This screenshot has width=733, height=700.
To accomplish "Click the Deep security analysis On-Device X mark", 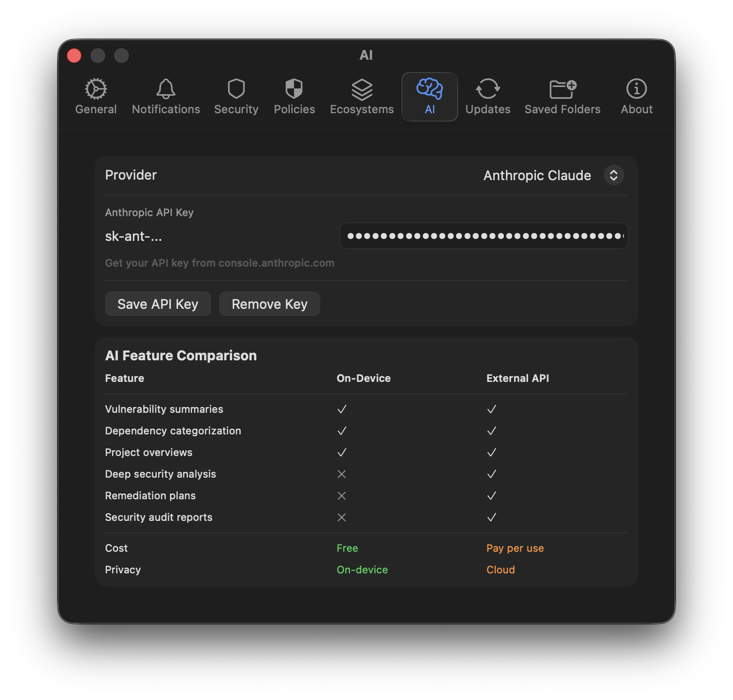I will click(x=341, y=474).
